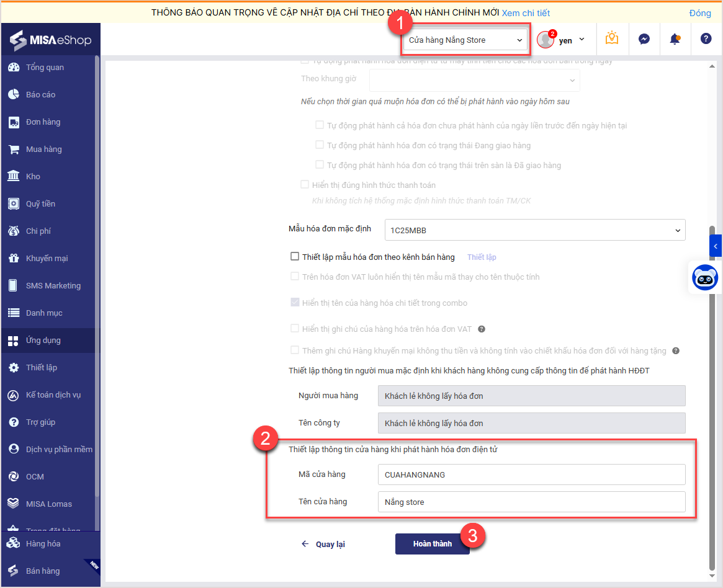Open Hàng hóa menu item

pyautogui.click(x=43, y=544)
